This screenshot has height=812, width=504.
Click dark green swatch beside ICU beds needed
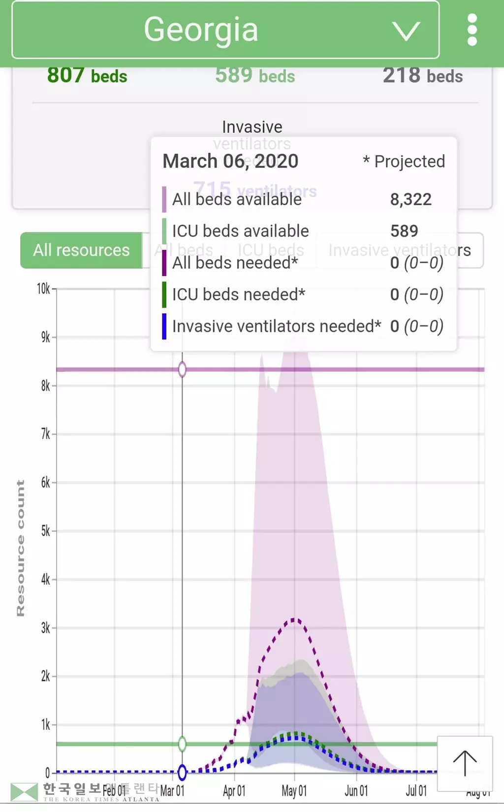tap(164, 294)
